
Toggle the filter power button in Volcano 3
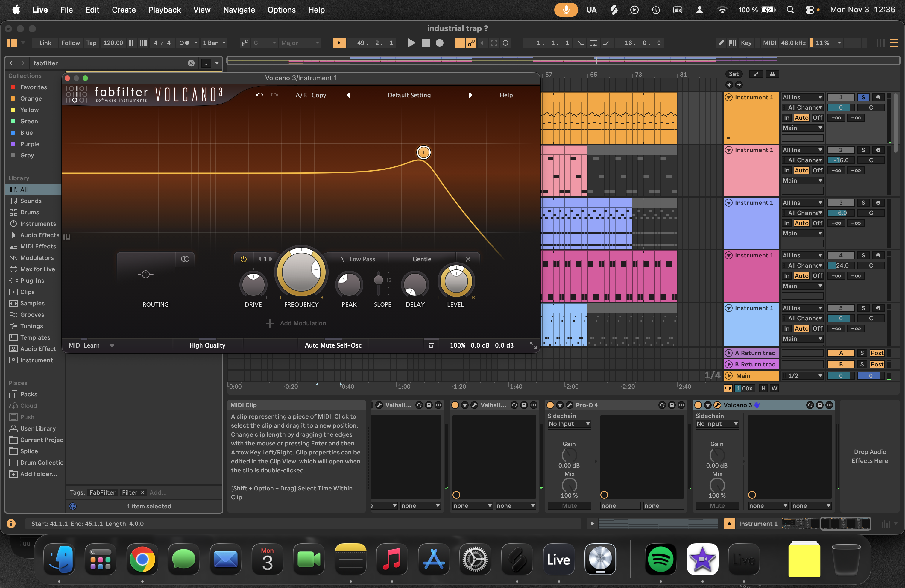click(243, 259)
